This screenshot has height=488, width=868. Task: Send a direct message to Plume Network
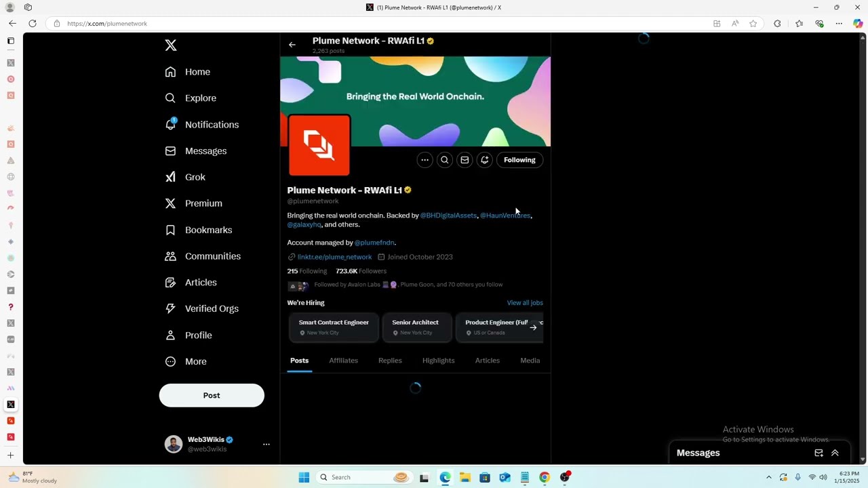(x=465, y=160)
